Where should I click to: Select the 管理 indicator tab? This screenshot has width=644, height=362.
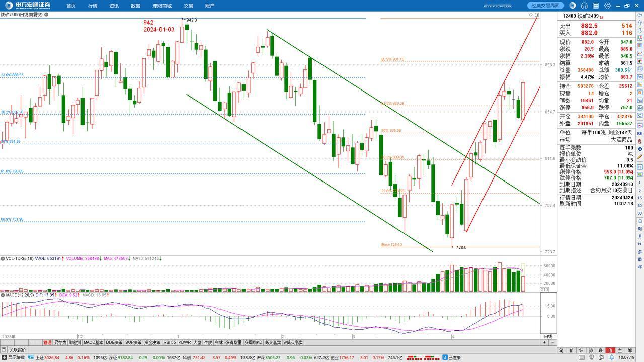[47, 342]
